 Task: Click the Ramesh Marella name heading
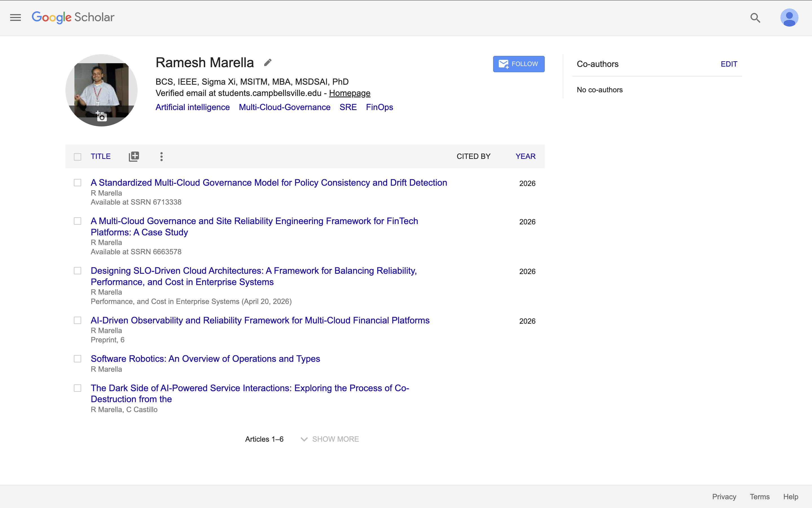point(205,62)
